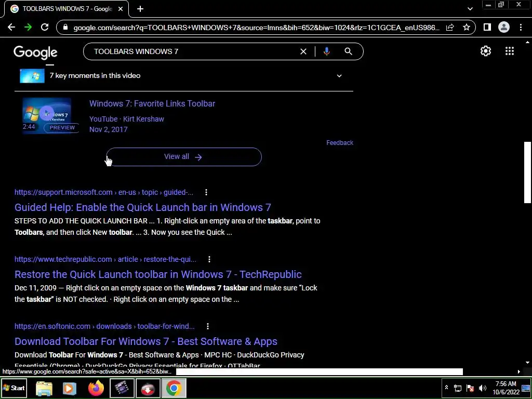Click the page scroll down arrow
532x399 pixels.
click(x=527, y=363)
